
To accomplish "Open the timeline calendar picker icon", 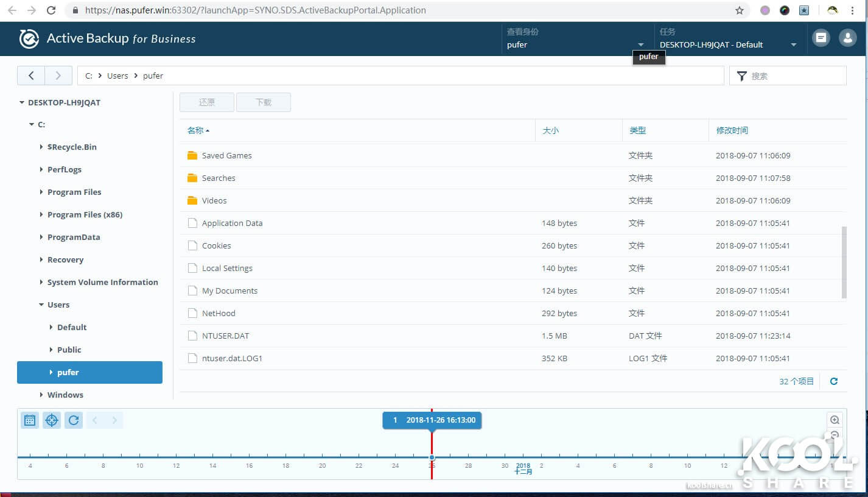I will [x=30, y=420].
